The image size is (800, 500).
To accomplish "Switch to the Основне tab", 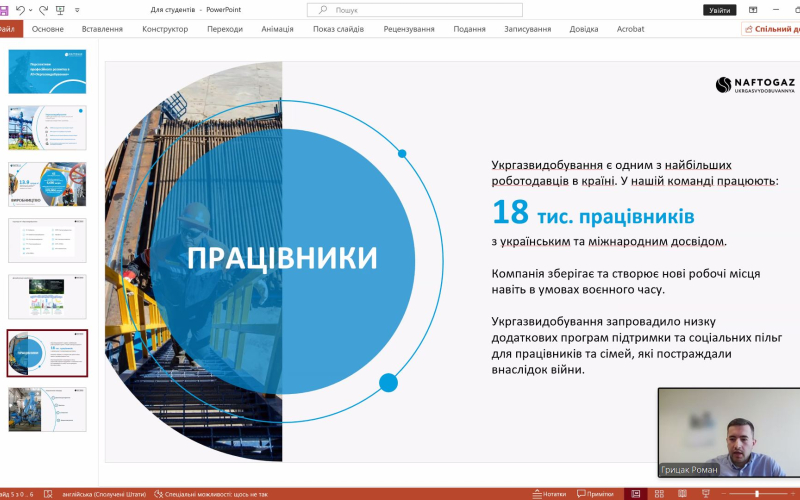I will [x=48, y=29].
